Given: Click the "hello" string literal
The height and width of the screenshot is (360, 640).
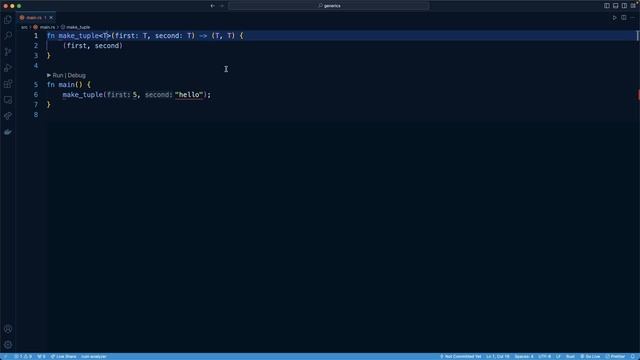Looking at the screenshot, I should 189,95.
